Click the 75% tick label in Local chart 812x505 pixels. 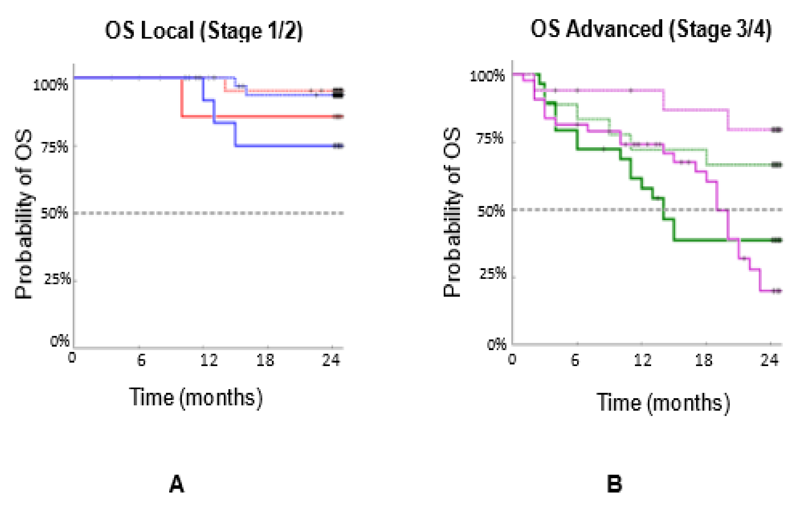[x=54, y=147]
